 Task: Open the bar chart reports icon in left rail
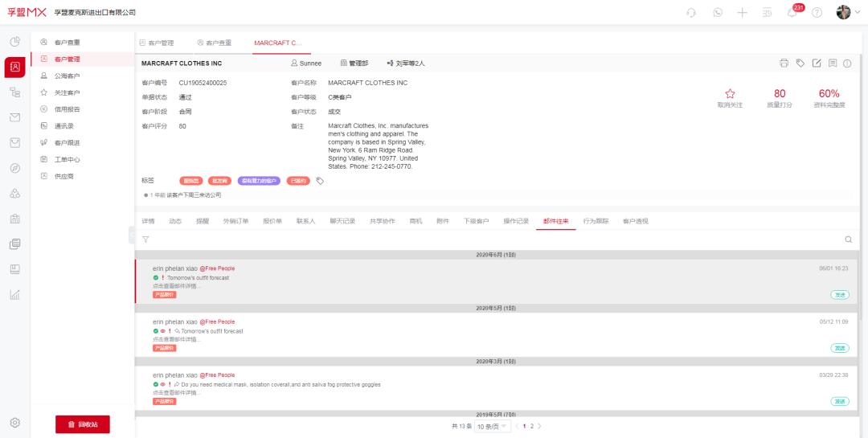tap(15, 295)
